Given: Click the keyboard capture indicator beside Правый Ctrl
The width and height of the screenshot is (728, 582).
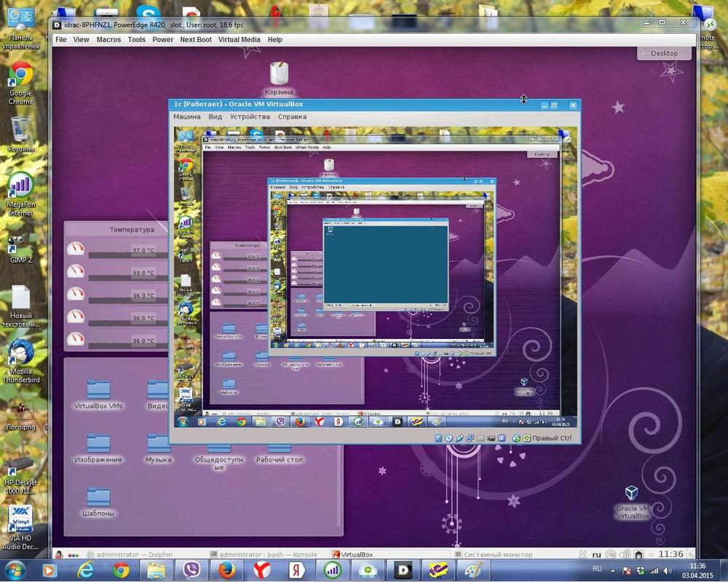Looking at the screenshot, I should tap(527, 438).
